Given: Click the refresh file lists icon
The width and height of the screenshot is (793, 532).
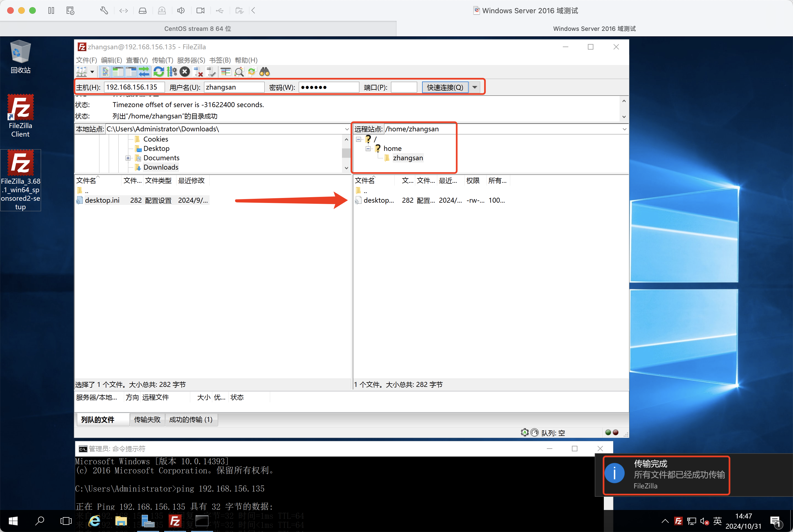Looking at the screenshot, I should coord(158,72).
